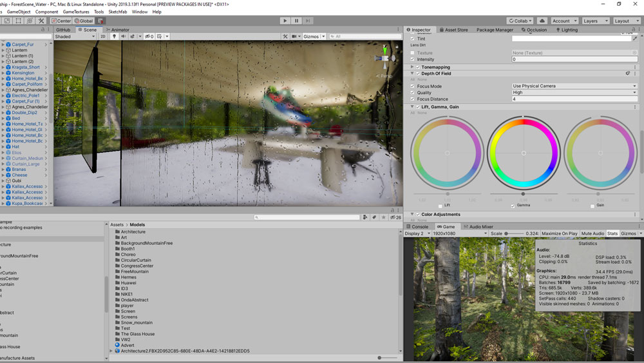Open custom editor tools wrench icon
Screen dimensions: 644x363
point(41,21)
